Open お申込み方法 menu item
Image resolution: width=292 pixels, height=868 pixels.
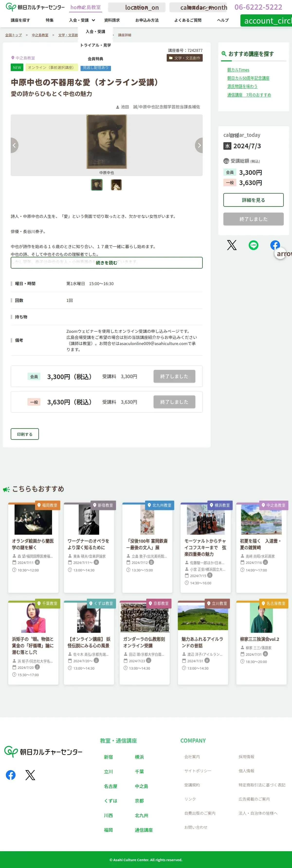(147, 20)
